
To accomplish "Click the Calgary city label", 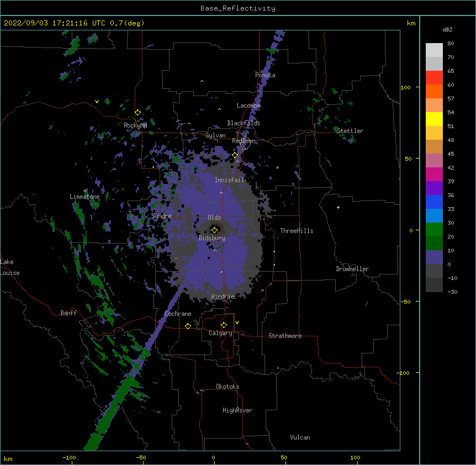I will pyautogui.click(x=220, y=333).
